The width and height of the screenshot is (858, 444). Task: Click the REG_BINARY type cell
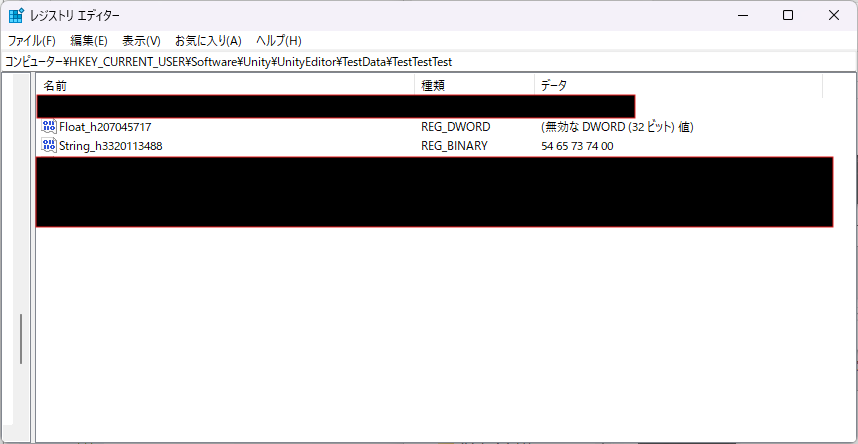click(x=454, y=146)
